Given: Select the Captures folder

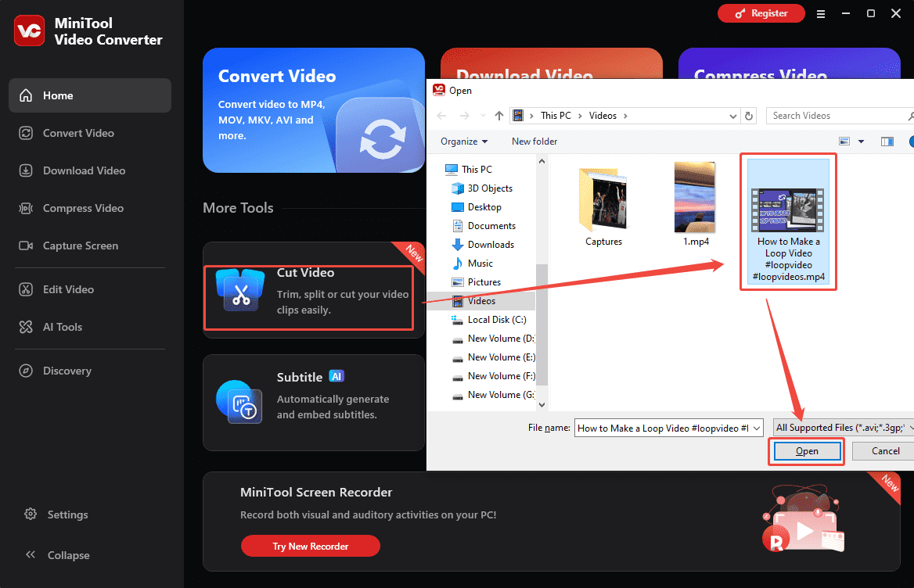Looking at the screenshot, I should click(x=603, y=207).
